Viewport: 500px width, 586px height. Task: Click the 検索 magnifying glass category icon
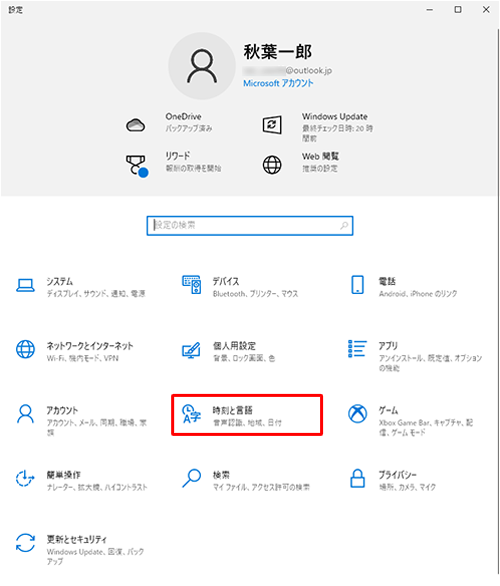192,478
